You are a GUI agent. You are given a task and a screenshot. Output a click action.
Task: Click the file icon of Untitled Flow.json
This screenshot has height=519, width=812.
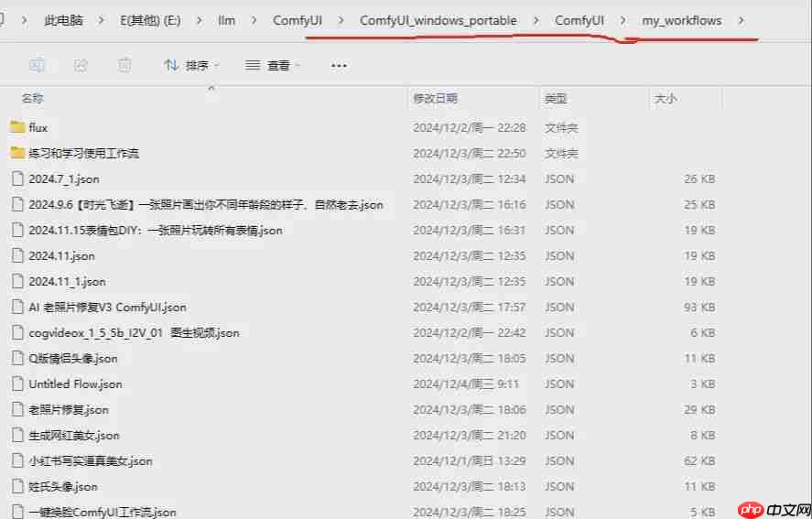(x=17, y=384)
